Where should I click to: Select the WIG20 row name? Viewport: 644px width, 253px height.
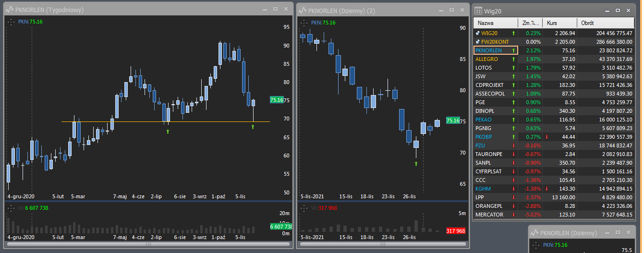pos(489,33)
